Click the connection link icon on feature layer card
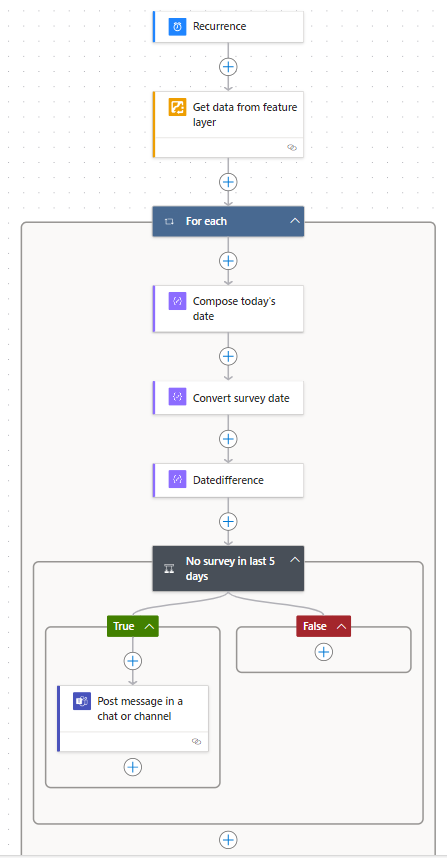The width and height of the screenshot is (447, 858). click(292, 147)
